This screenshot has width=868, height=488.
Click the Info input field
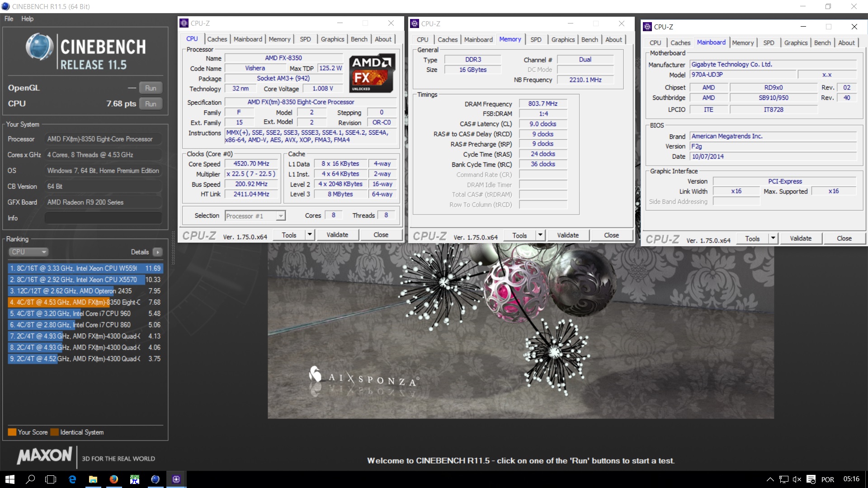pos(103,218)
